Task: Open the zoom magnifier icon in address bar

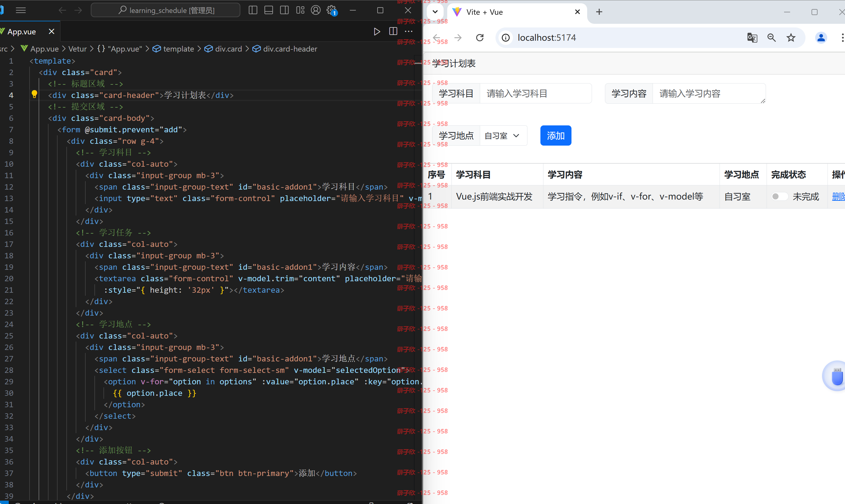Action: point(772,37)
